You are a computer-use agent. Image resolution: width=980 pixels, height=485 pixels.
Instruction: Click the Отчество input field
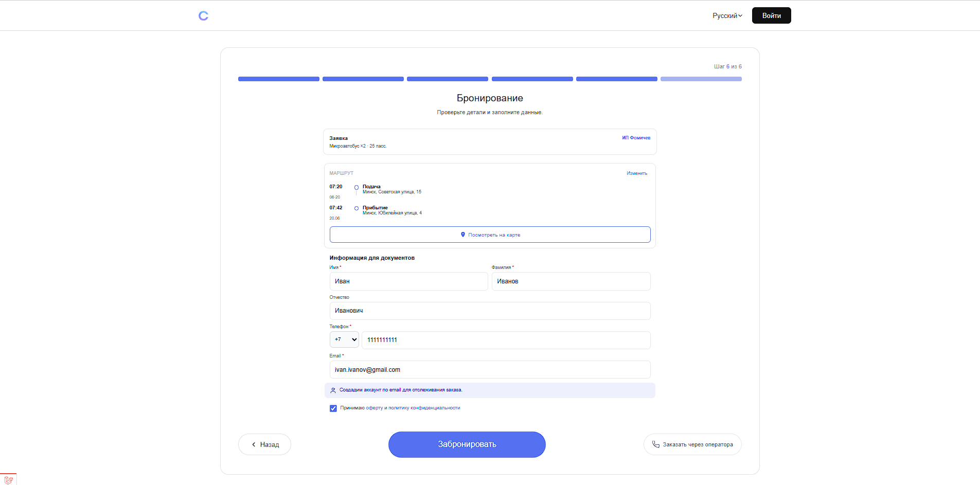tap(490, 311)
